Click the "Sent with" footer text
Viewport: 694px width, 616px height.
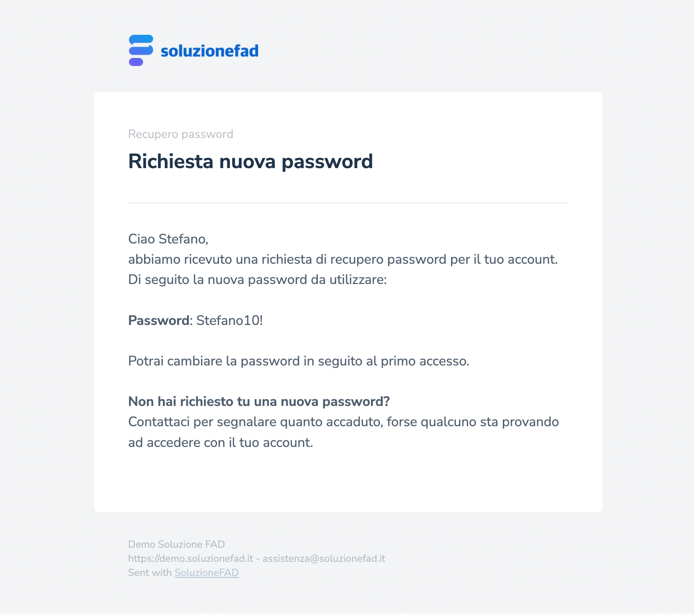[150, 573]
